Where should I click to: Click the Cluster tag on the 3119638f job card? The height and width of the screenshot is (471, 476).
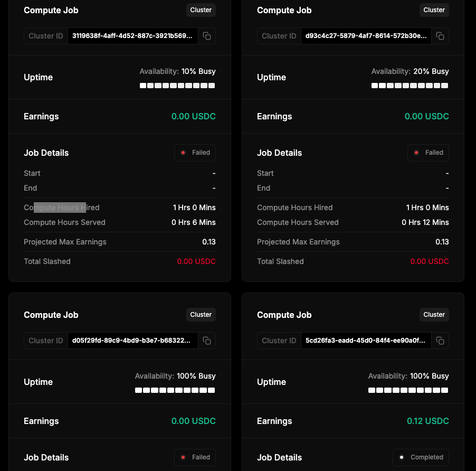[x=201, y=10]
